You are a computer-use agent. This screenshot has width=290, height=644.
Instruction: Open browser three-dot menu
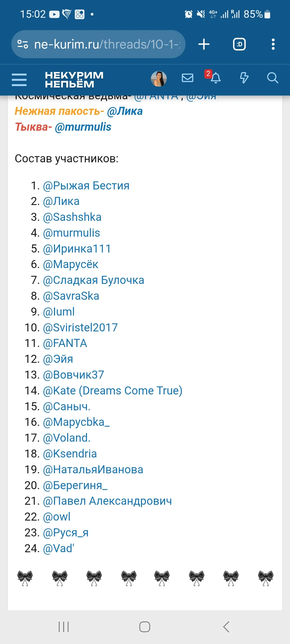(x=273, y=44)
